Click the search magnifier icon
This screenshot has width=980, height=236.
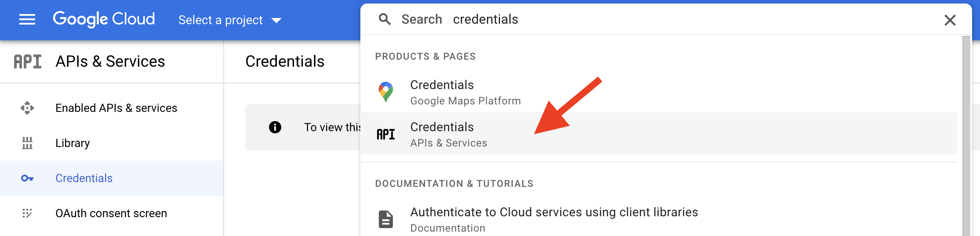(385, 19)
